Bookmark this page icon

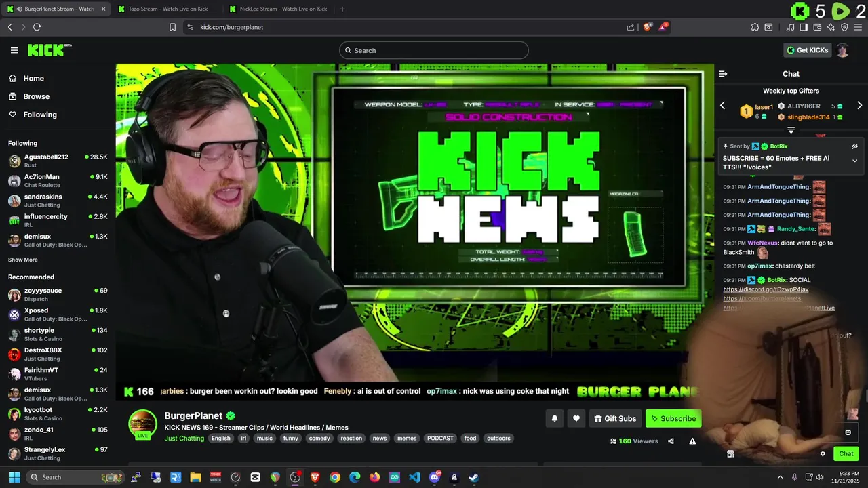click(172, 27)
